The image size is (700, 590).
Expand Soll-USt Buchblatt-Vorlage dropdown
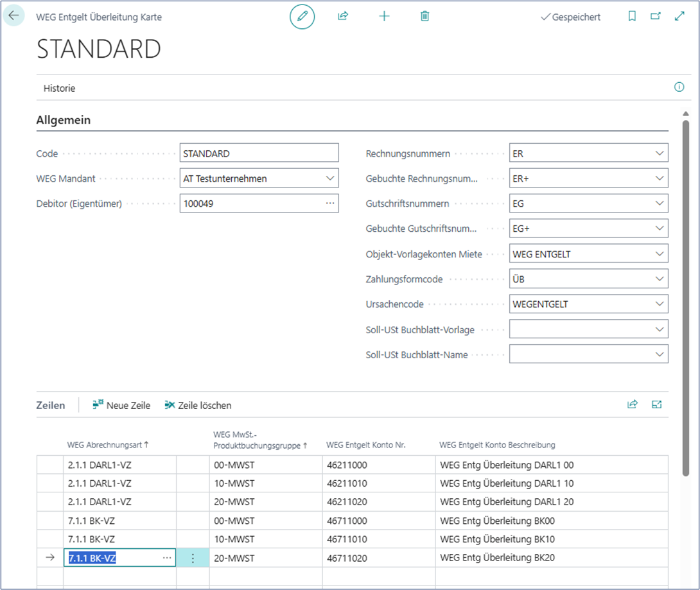660,329
